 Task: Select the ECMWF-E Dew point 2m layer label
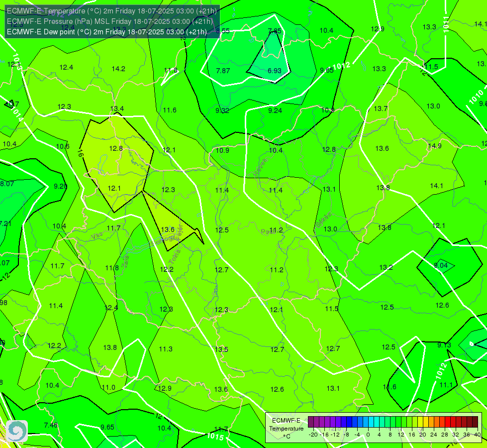106,32
